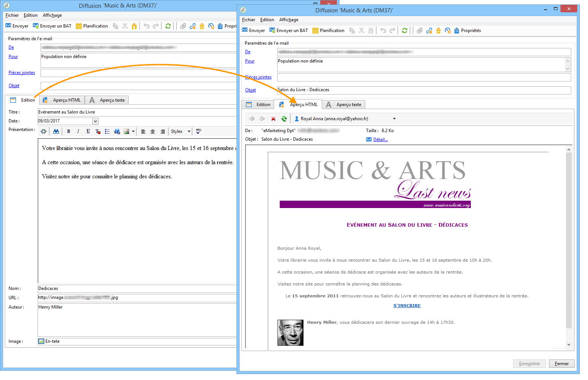The width and height of the screenshot is (588, 380).
Task: Click the Pour link in the background window
Action: (x=13, y=57)
